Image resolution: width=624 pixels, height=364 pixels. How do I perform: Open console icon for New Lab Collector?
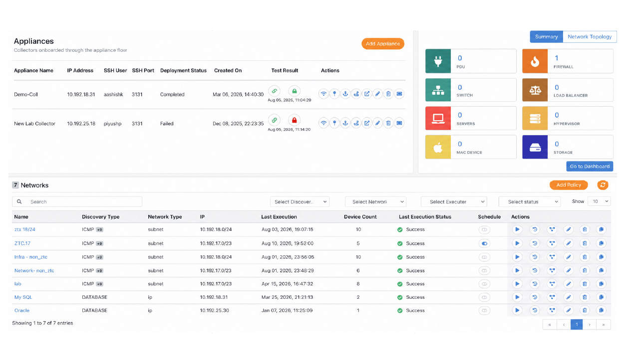click(x=399, y=123)
